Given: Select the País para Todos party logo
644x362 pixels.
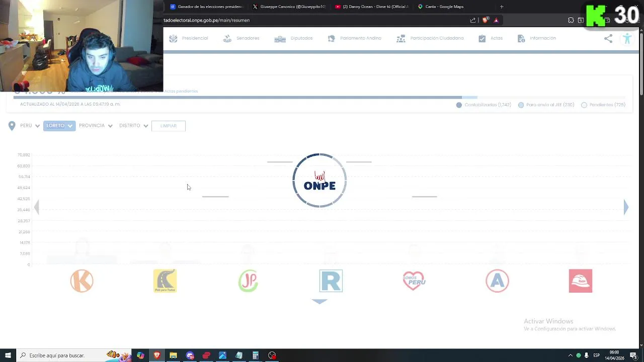Looking at the screenshot, I should [x=165, y=281].
